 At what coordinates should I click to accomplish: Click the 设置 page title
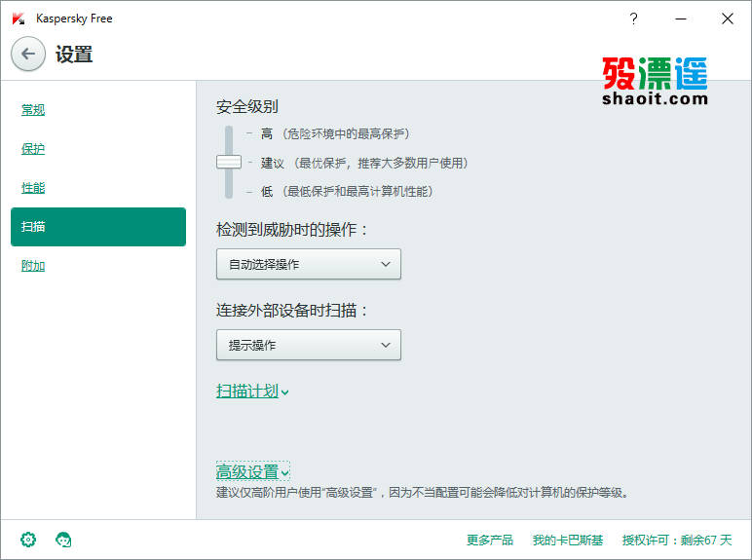(x=74, y=55)
